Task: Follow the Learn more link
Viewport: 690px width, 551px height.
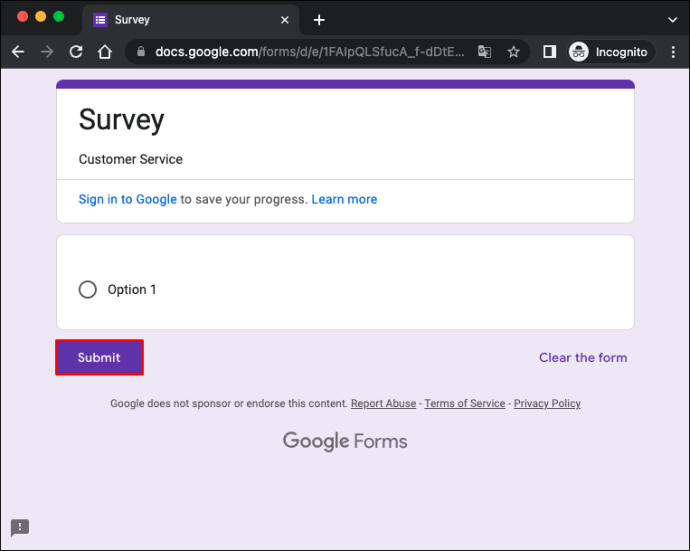Action: click(x=344, y=200)
